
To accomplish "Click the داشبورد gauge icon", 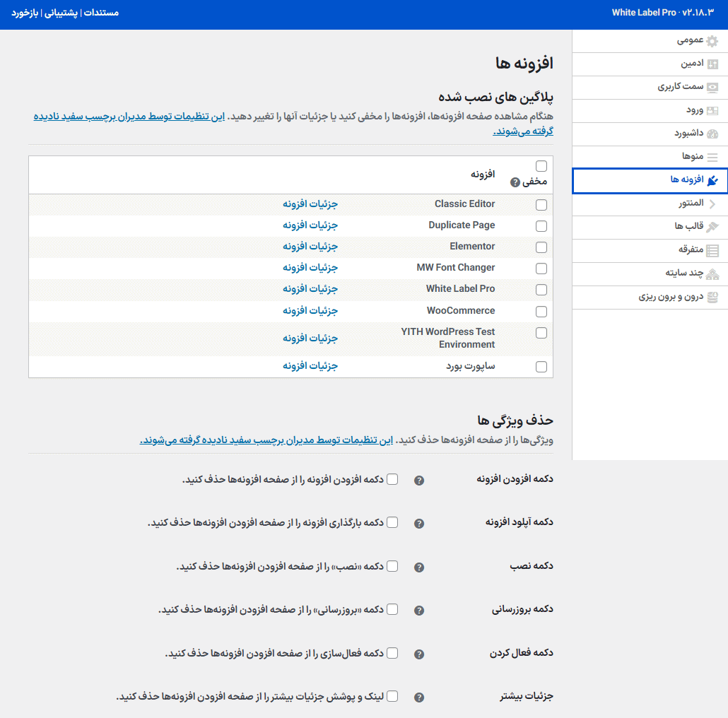I will tap(712, 134).
